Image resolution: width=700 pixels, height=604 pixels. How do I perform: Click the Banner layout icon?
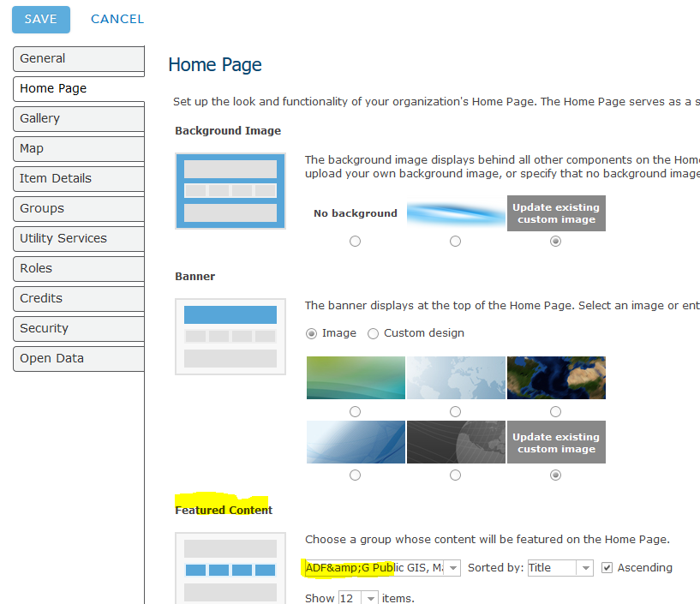coord(230,337)
